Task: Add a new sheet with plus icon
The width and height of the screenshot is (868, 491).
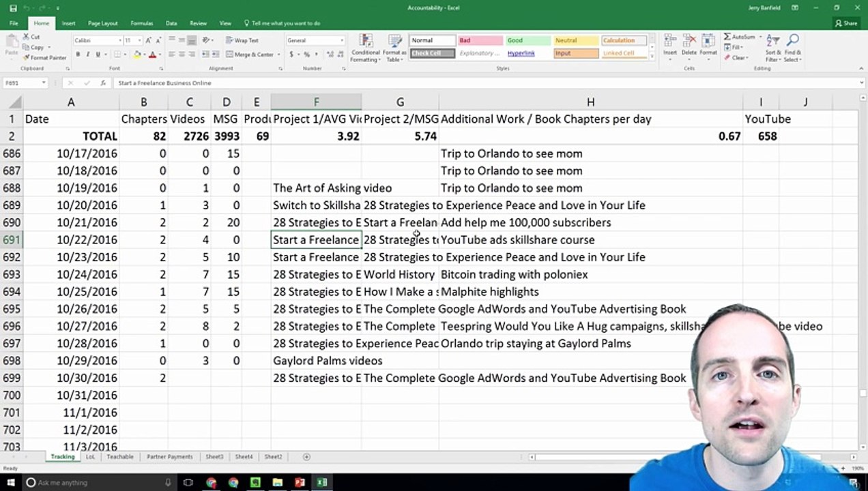Action: 306,457
